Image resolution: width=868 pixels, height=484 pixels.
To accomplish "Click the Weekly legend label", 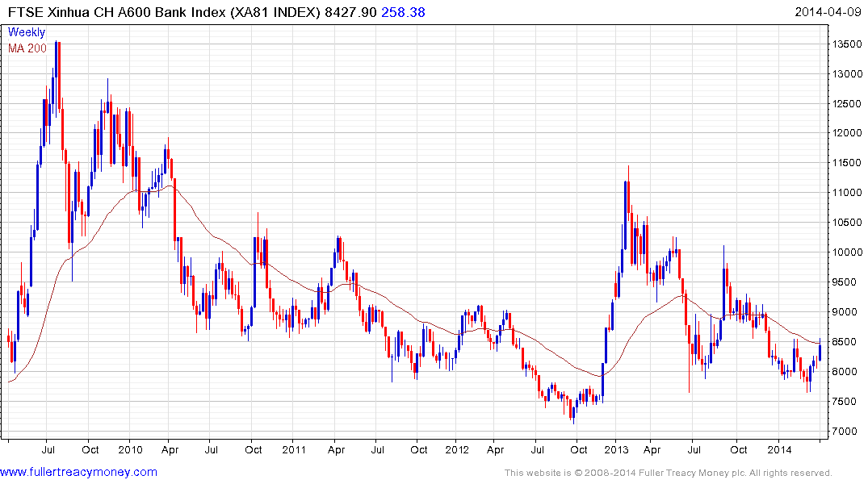I will pyautogui.click(x=27, y=32).
